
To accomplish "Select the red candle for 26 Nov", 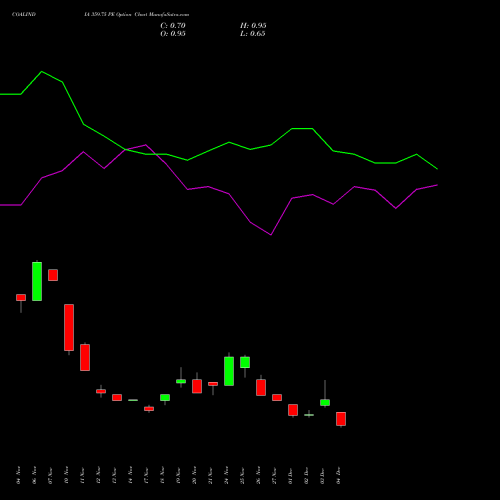I will pos(261,387).
